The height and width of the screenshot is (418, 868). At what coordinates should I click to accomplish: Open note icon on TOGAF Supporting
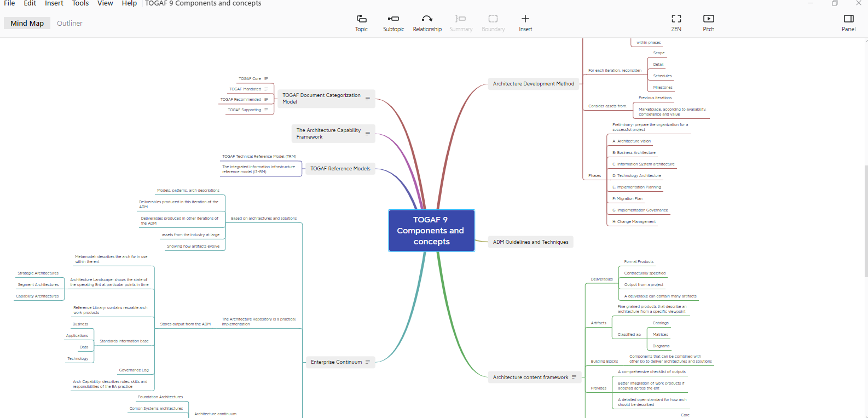267,110
